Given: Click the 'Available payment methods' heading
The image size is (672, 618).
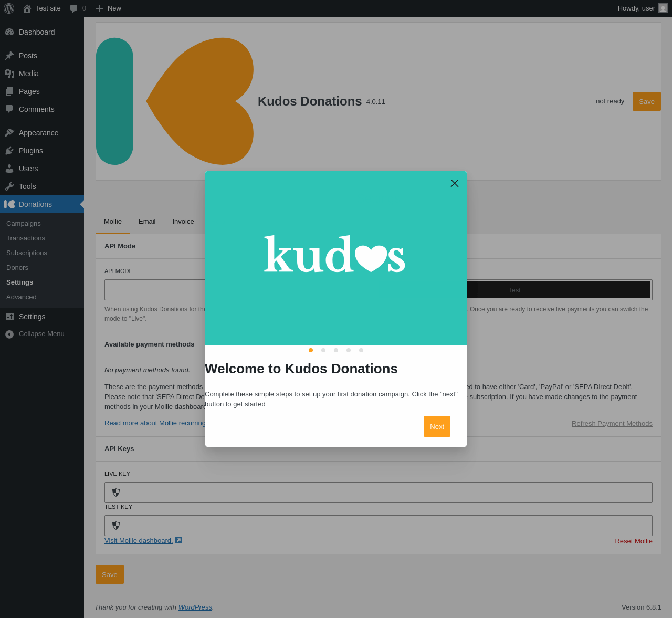Looking at the screenshot, I should click(x=150, y=344).
